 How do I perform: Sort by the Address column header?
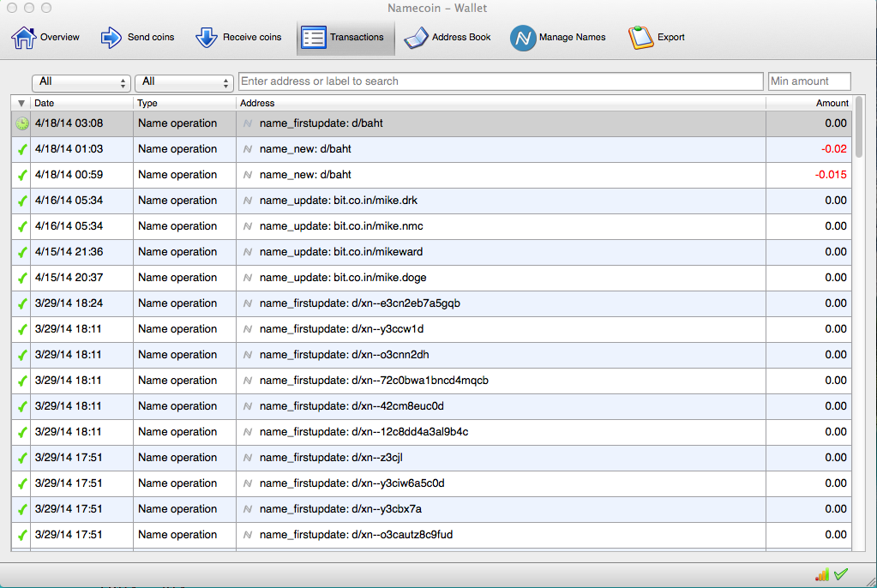point(501,104)
